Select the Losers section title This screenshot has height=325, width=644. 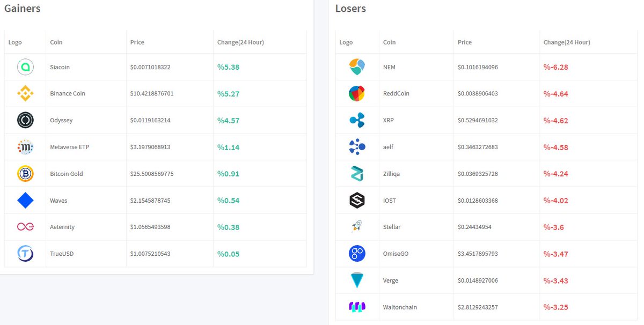[350, 8]
